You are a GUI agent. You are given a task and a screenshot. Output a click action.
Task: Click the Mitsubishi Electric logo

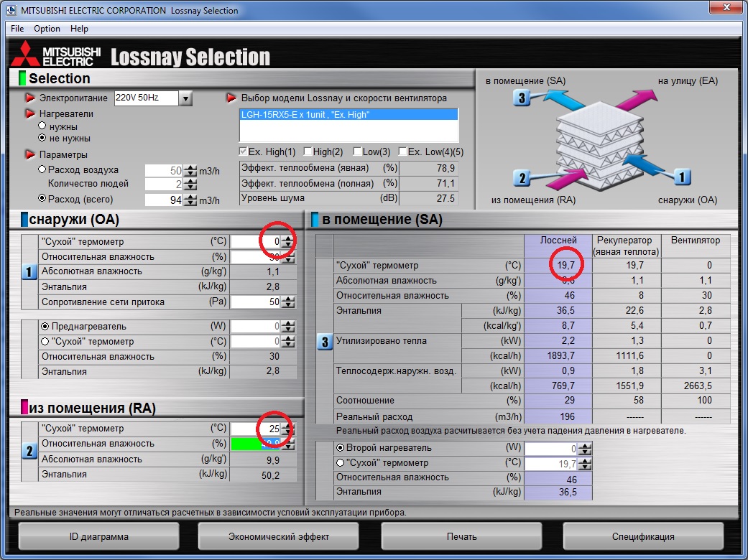(x=56, y=55)
